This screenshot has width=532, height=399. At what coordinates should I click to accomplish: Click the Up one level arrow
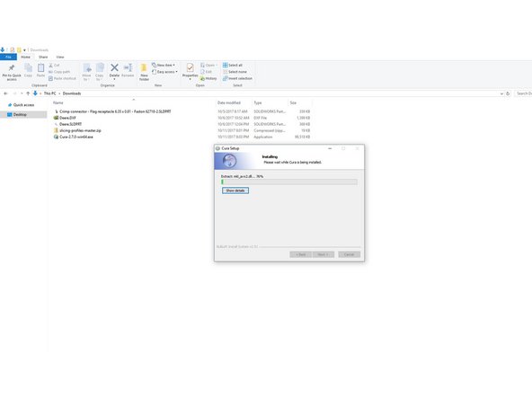click(28, 93)
